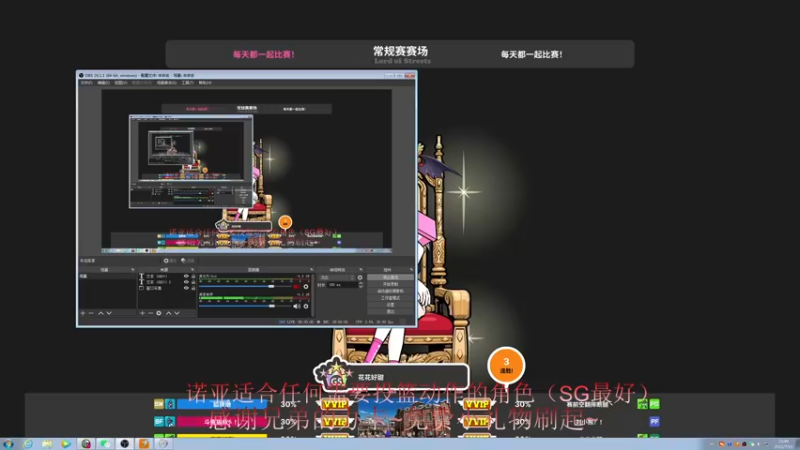This screenshot has height=450, width=800.
Task: Click OBS logo in title bar
Action: (x=81, y=76)
